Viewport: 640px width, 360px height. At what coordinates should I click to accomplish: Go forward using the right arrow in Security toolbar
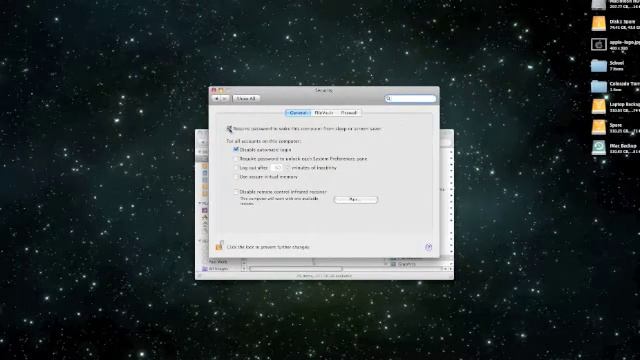pyautogui.click(x=224, y=99)
